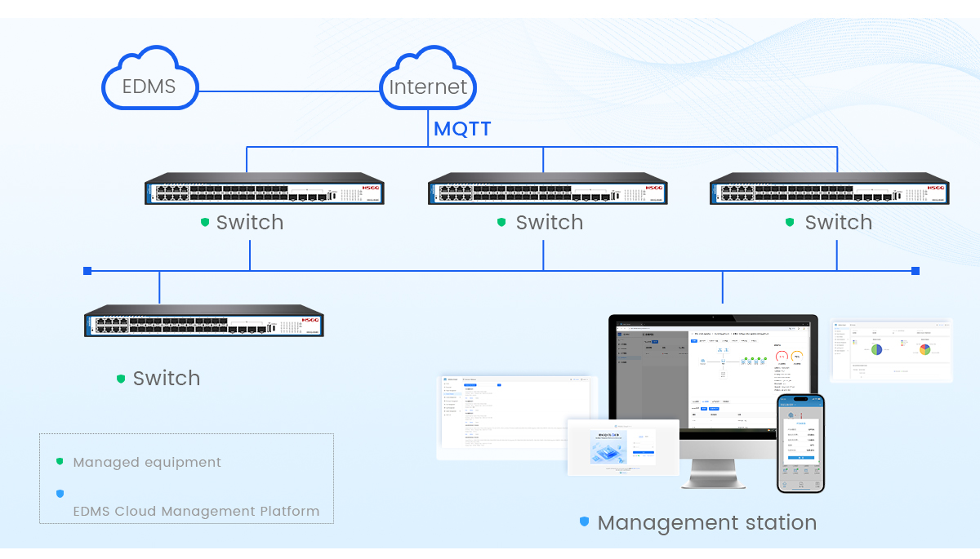The height and width of the screenshot is (559, 980).
Task: Click the monitor's silver stand
Action: (713, 473)
